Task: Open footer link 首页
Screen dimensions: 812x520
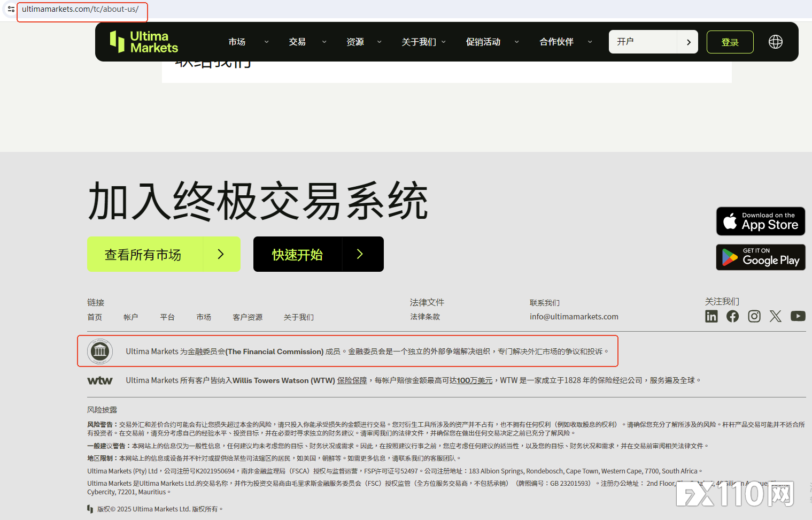Action: pos(95,317)
